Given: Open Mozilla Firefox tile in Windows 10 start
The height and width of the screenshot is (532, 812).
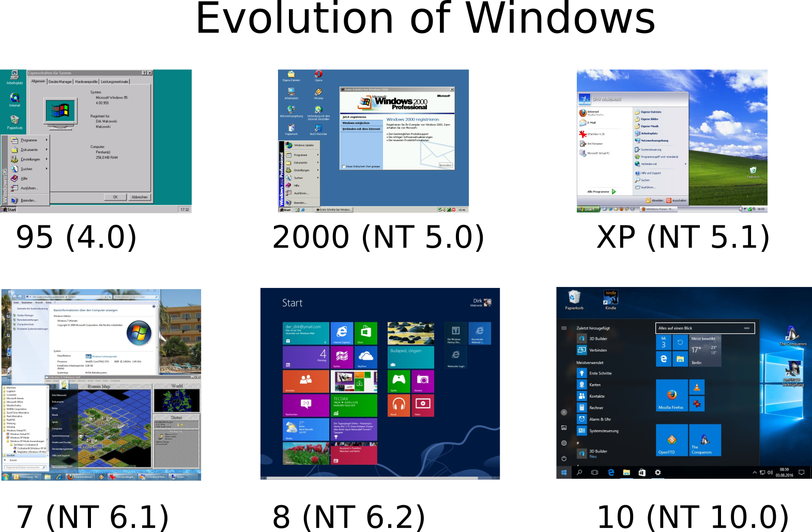Looking at the screenshot, I should (x=671, y=396).
